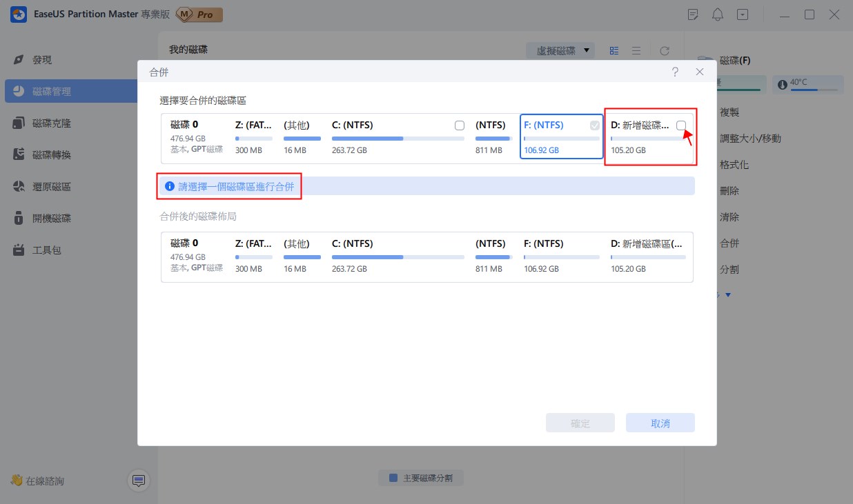Image resolution: width=853 pixels, height=504 pixels.
Task: Select 合併 in the right panel
Action: coord(729,243)
